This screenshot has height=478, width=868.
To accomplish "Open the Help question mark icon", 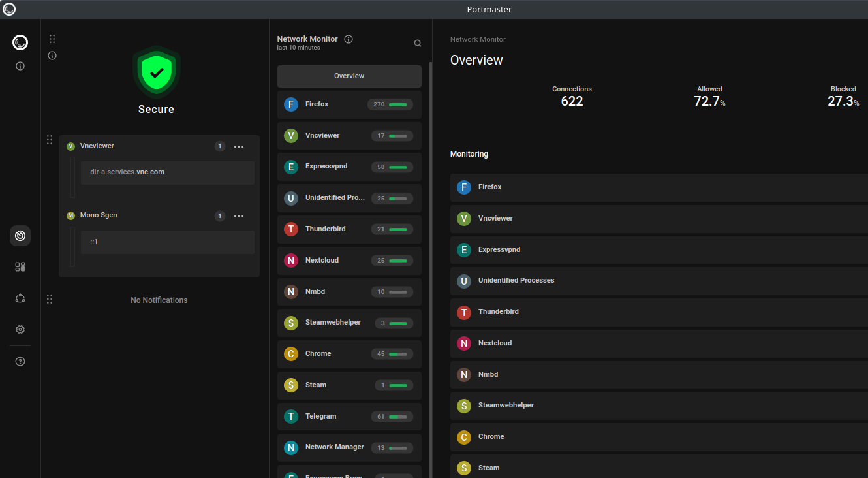I will pos(20,361).
